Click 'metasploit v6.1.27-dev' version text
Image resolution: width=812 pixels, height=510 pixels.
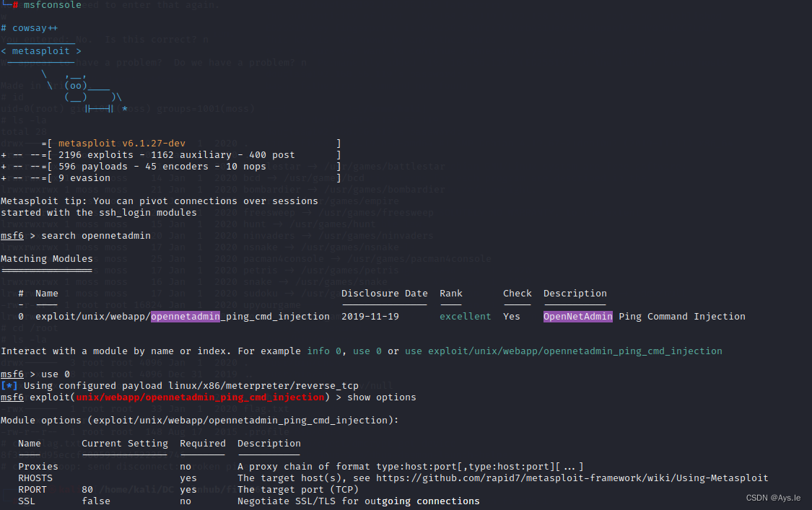[122, 144]
